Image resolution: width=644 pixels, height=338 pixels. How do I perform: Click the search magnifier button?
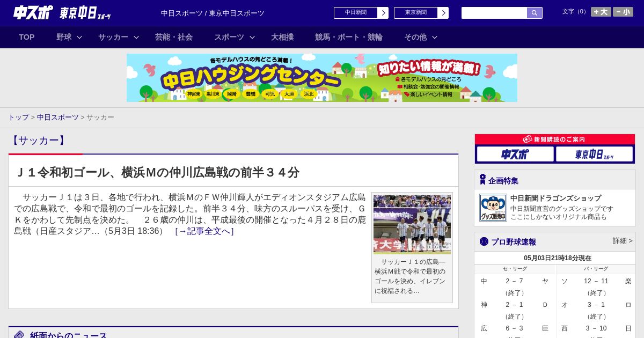(535, 13)
